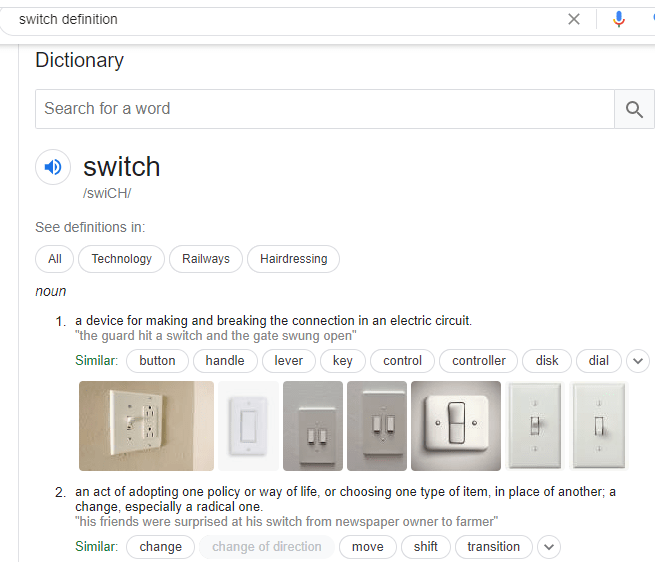Select the Technology definitions filter
Image resolution: width=655 pixels, height=562 pixels.
click(122, 259)
